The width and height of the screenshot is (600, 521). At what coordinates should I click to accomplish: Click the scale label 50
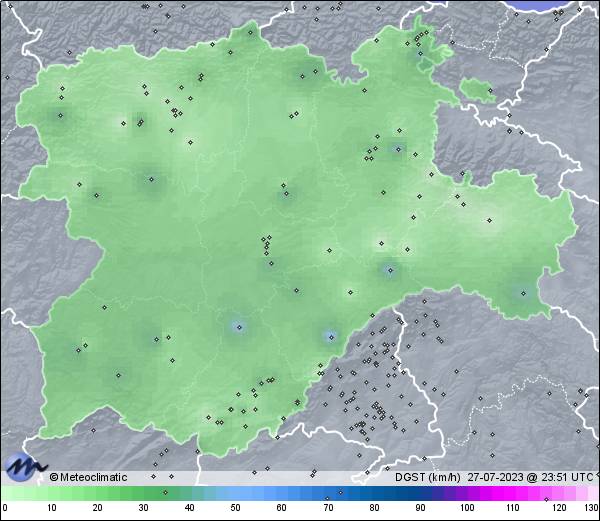(236, 508)
